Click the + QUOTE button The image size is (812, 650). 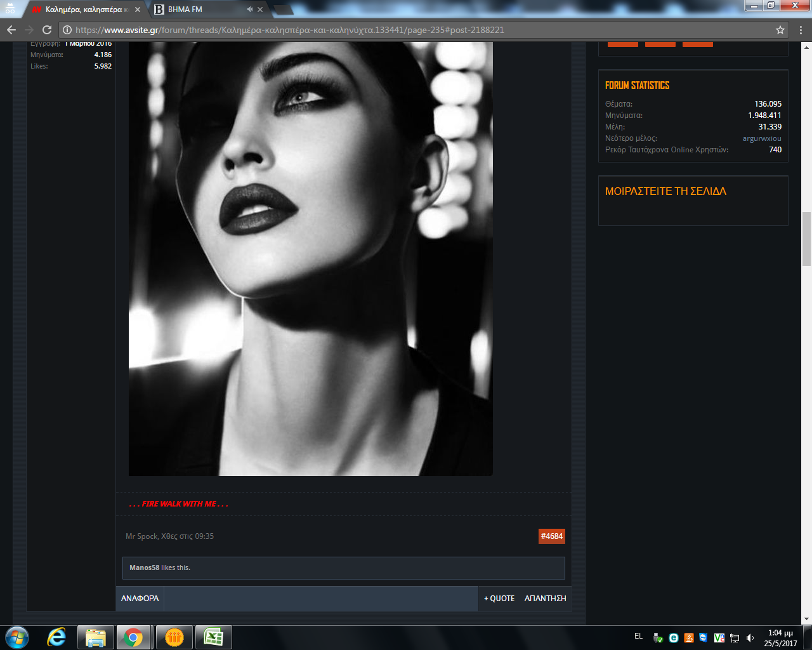[499, 599]
